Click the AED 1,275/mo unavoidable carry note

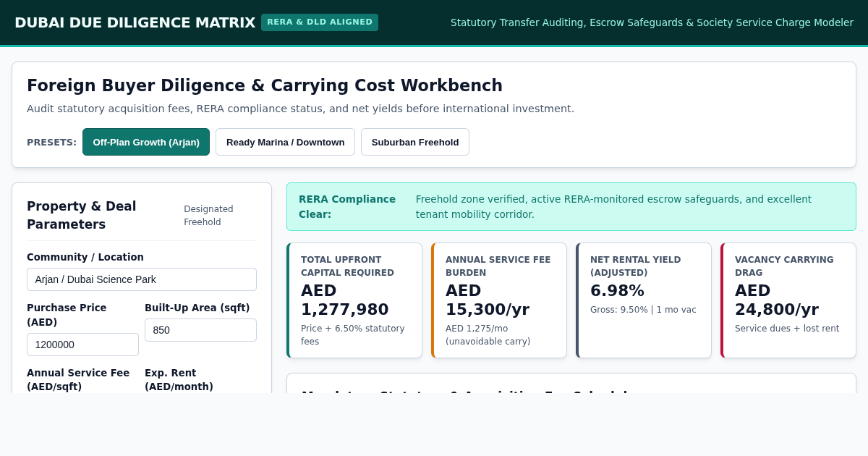pyautogui.click(x=488, y=335)
